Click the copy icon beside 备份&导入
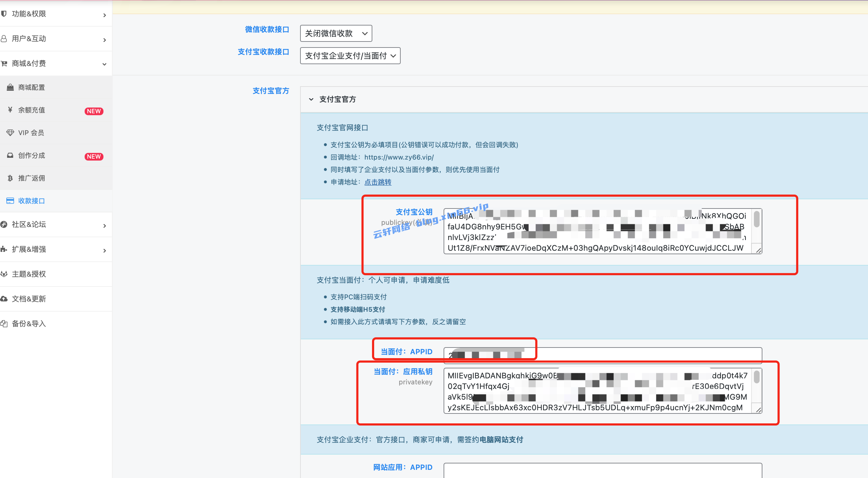Screen dimensions: 868x478 tap(4, 324)
